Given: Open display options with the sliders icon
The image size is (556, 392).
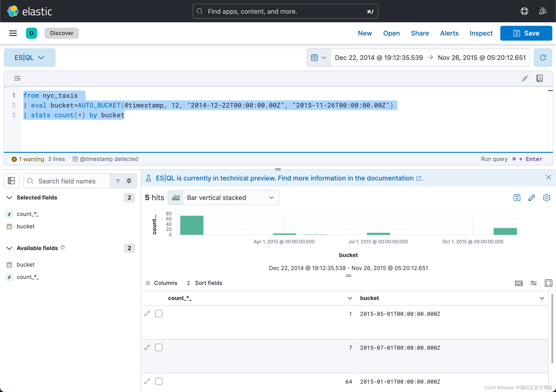Looking at the screenshot, I should tap(534, 283).
